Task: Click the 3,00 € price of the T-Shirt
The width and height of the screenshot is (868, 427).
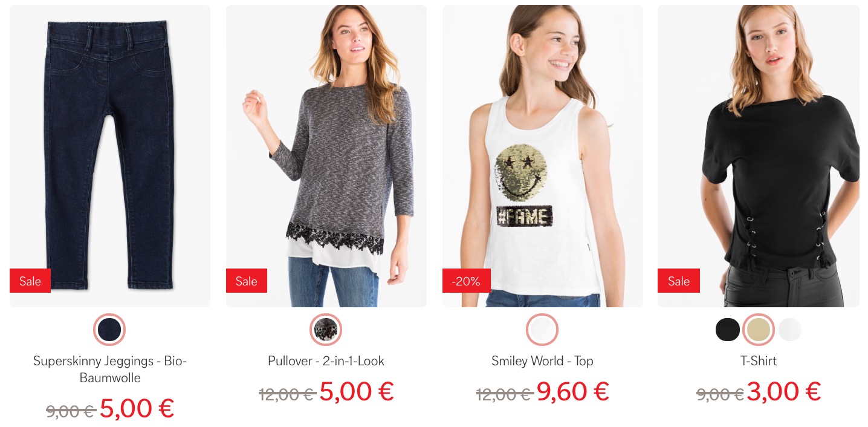Action: click(783, 391)
